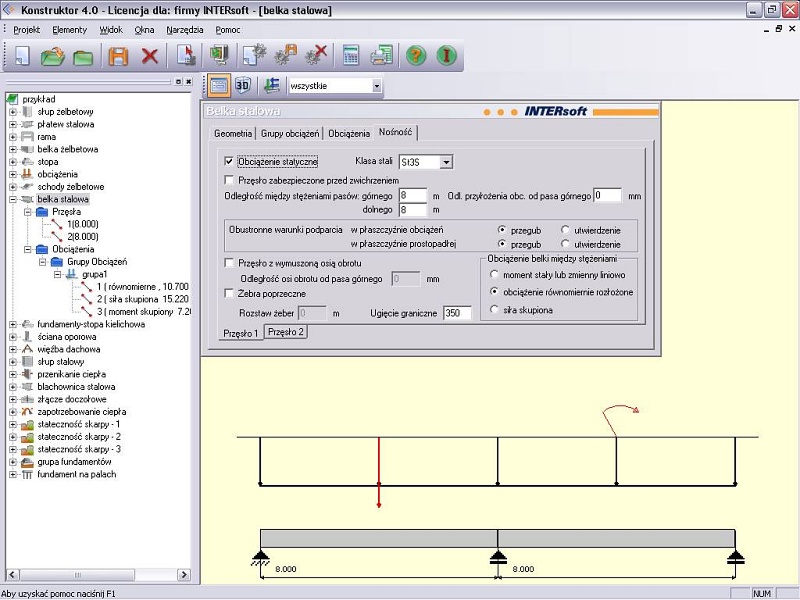
Task: Click the load diagram icon beside the 3D button
Action: (272, 85)
